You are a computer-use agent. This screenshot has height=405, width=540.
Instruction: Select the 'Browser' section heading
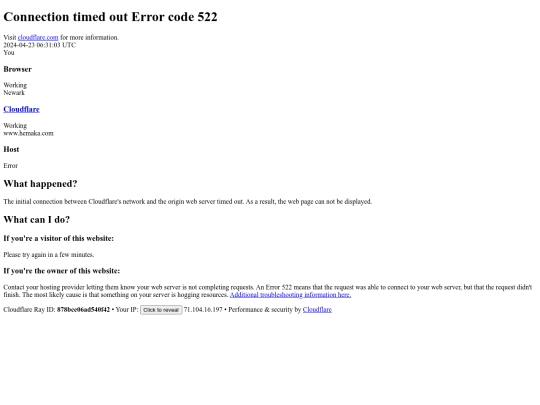pyautogui.click(x=18, y=69)
